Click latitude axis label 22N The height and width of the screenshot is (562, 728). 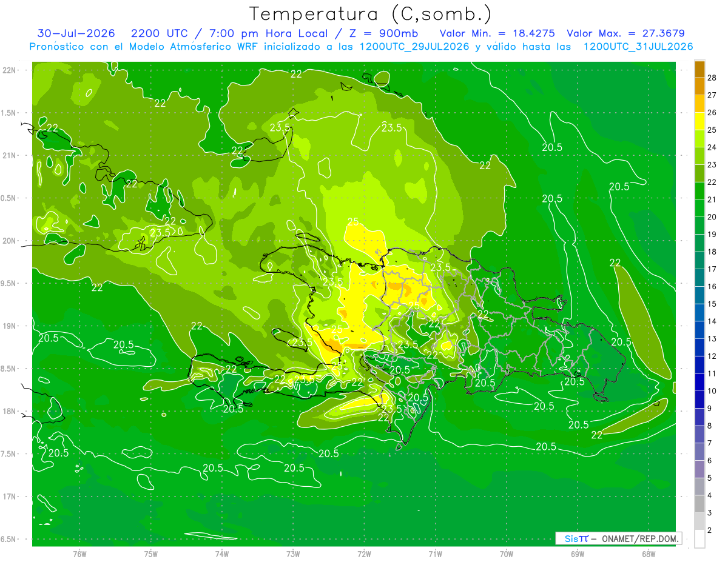9,70
